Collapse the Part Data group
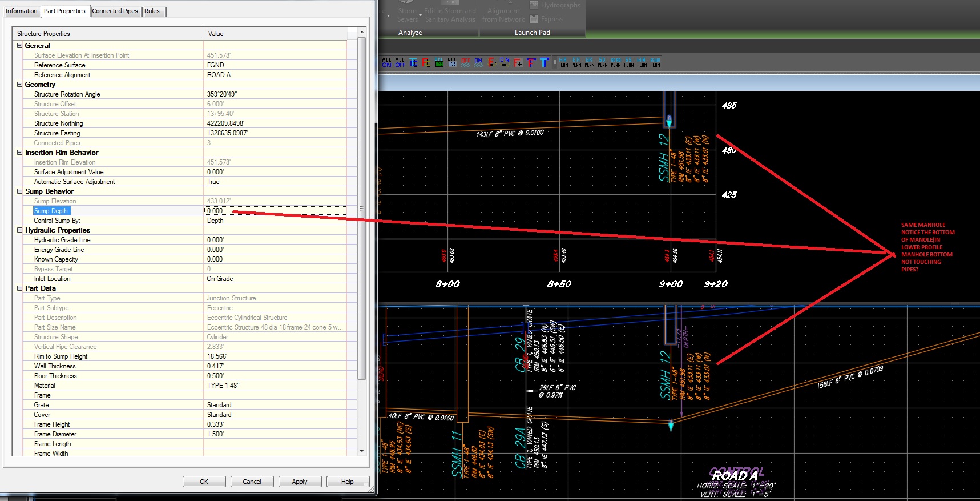The height and width of the screenshot is (501, 980). (x=19, y=288)
